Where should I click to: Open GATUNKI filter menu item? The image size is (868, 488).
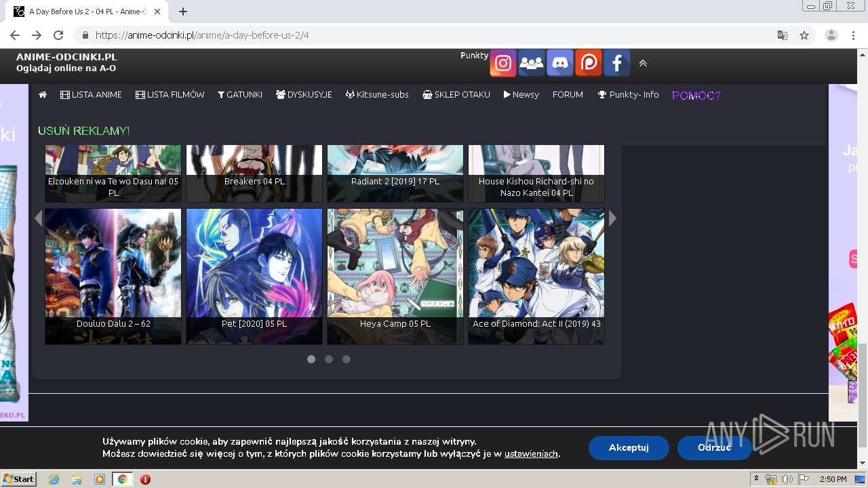(x=240, y=95)
